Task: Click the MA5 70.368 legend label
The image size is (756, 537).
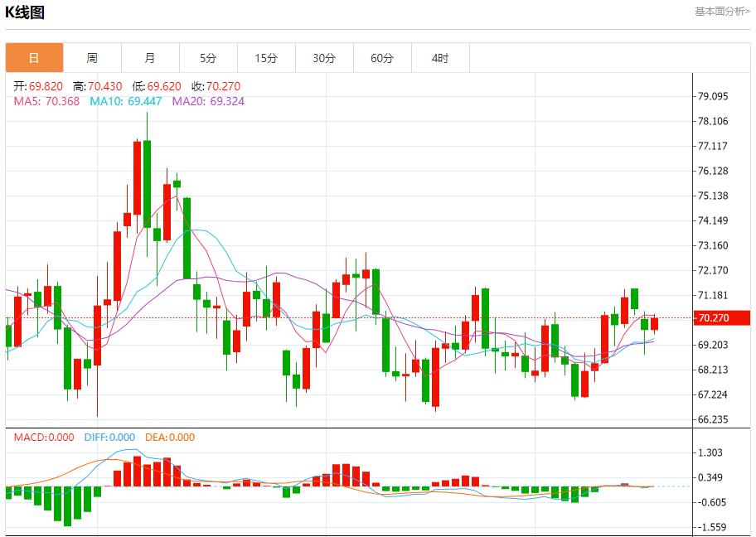Action: 46,101
